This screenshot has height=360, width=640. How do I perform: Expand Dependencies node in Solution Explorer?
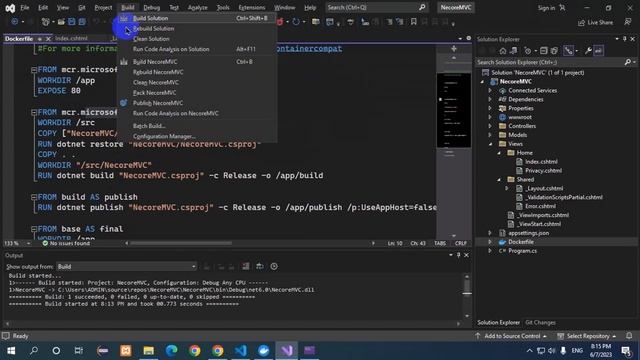pos(490,99)
